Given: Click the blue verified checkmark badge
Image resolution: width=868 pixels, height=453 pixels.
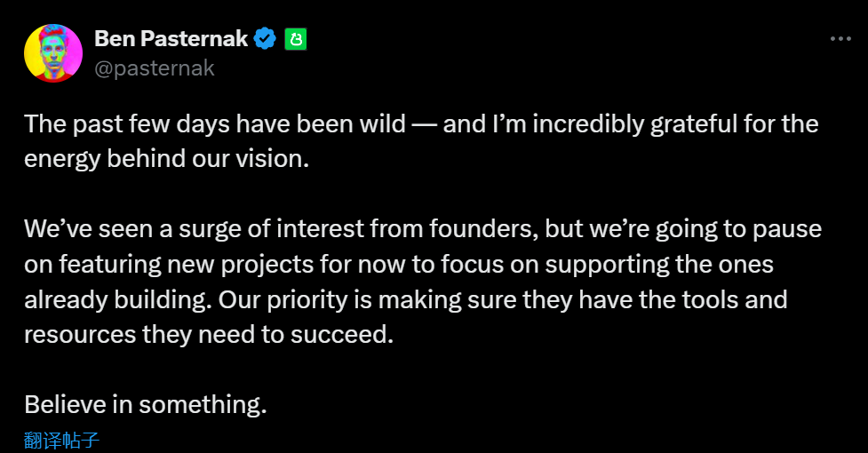Looking at the screenshot, I should point(265,39).
